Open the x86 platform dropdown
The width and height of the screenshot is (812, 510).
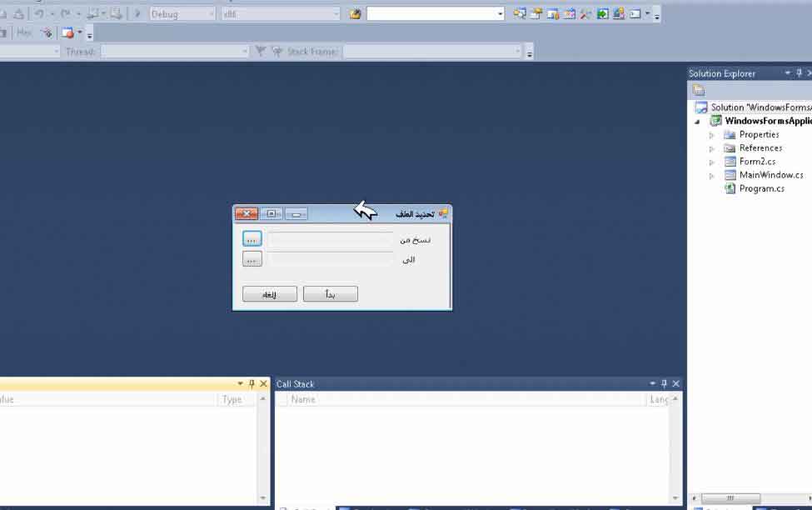click(x=281, y=14)
